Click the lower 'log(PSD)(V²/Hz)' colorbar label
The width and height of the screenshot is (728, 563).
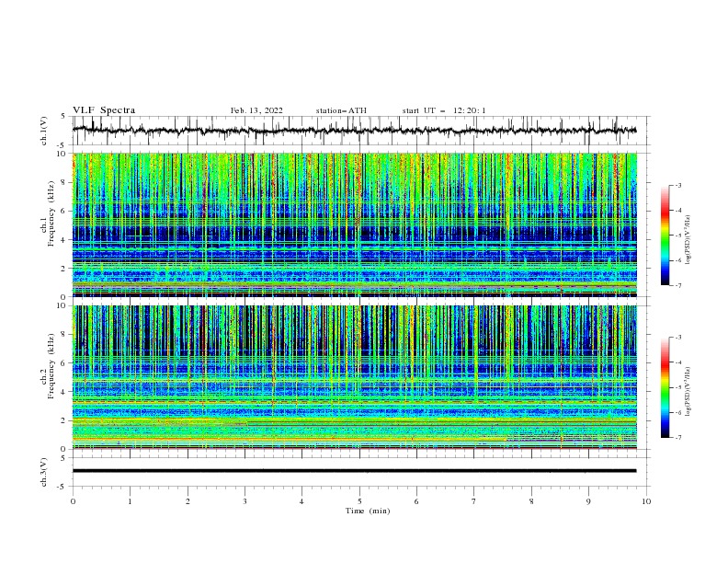[688, 392]
